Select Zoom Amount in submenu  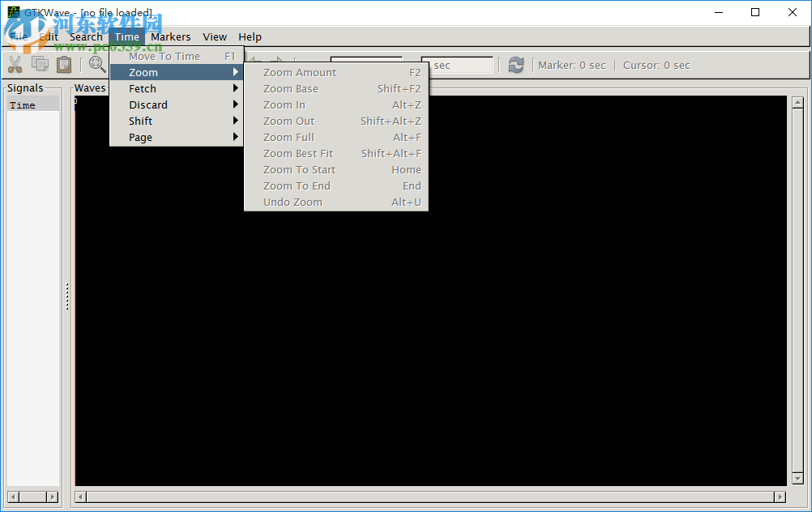[x=336, y=72]
